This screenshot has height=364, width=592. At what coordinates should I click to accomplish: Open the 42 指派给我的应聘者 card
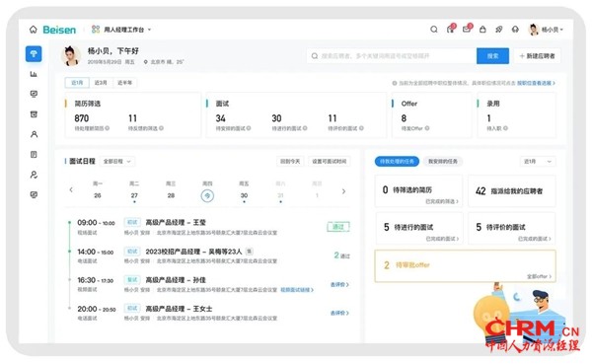point(511,190)
